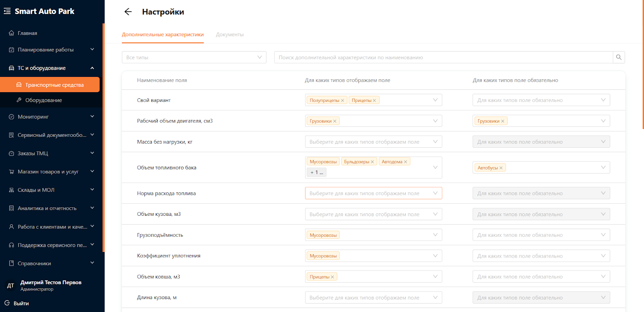Click the characteristic name search field
The image size is (644, 312).
click(x=443, y=58)
